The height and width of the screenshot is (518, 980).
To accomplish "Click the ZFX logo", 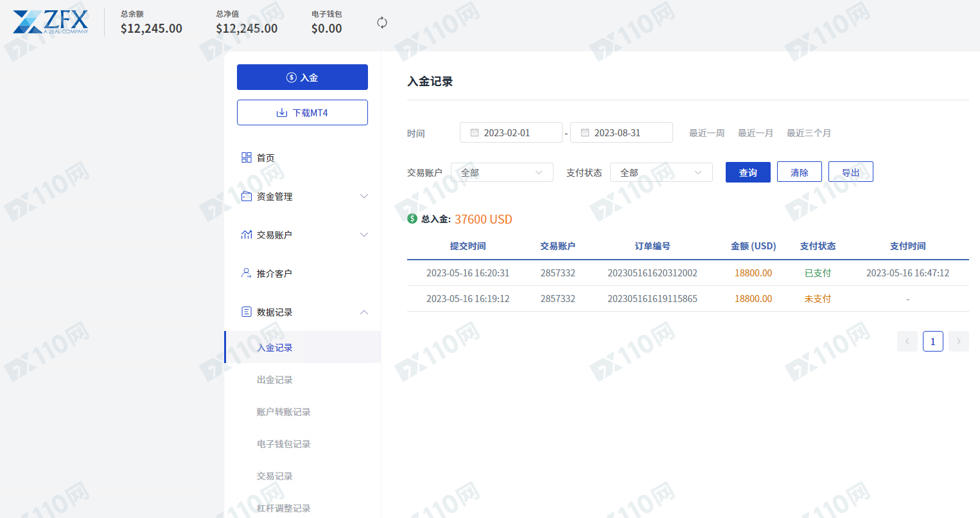I will pyautogui.click(x=51, y=22).
